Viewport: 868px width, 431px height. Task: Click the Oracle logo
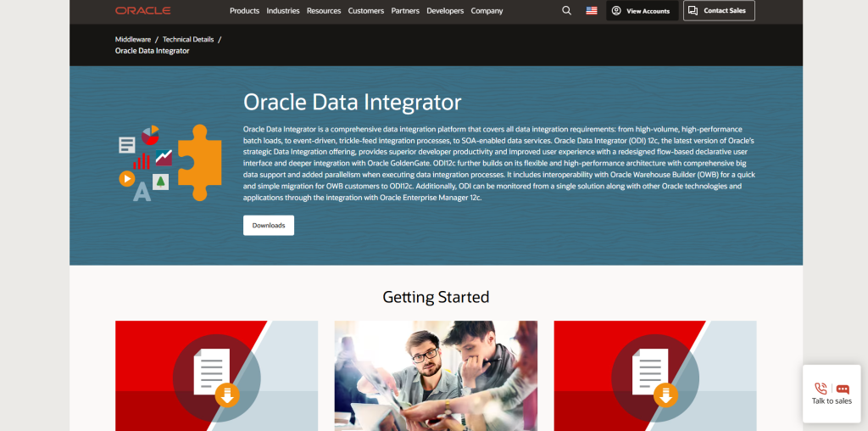142,10
